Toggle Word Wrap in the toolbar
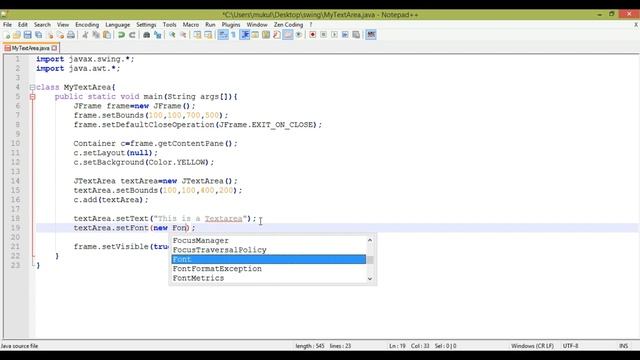The width and height of the screenshot is (640, 360). point(223,35)
